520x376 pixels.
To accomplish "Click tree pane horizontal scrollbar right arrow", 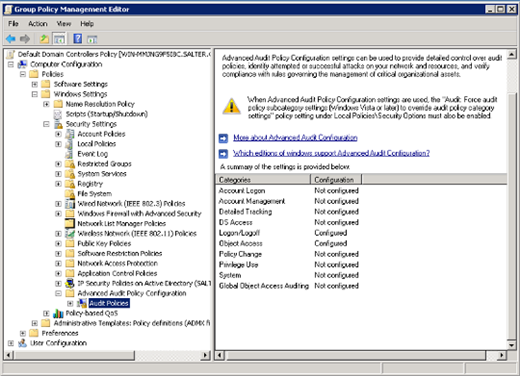I will 206,355.
